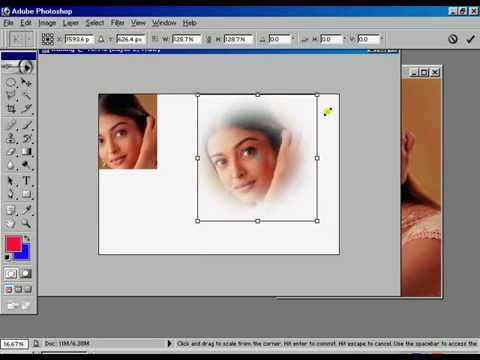Open the Select menu
Image resolution: width=480 pixels, height=360 pixels.
click(x=95, y=23)
